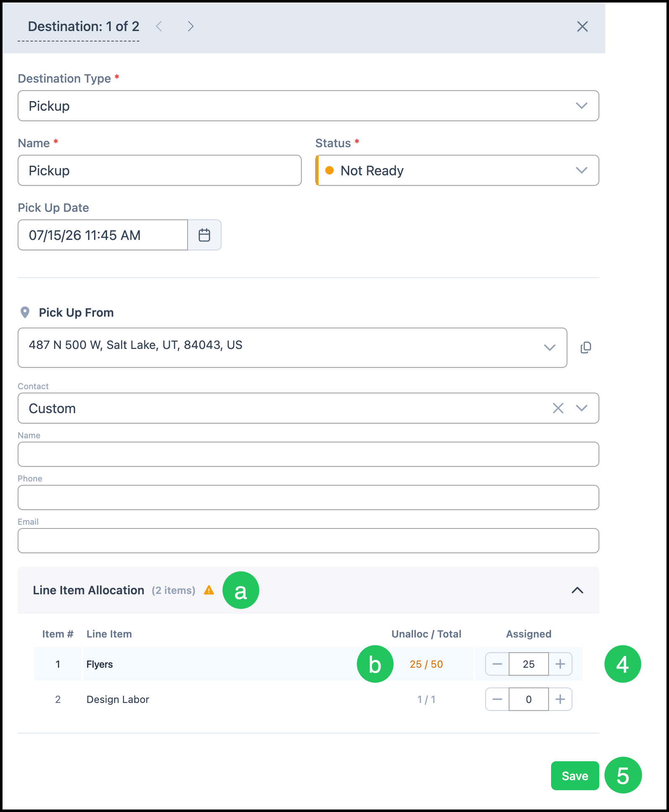This screenshot has width=669, height=812.
Task: Click the Assigned column header
Action: [x=529, y=634]
